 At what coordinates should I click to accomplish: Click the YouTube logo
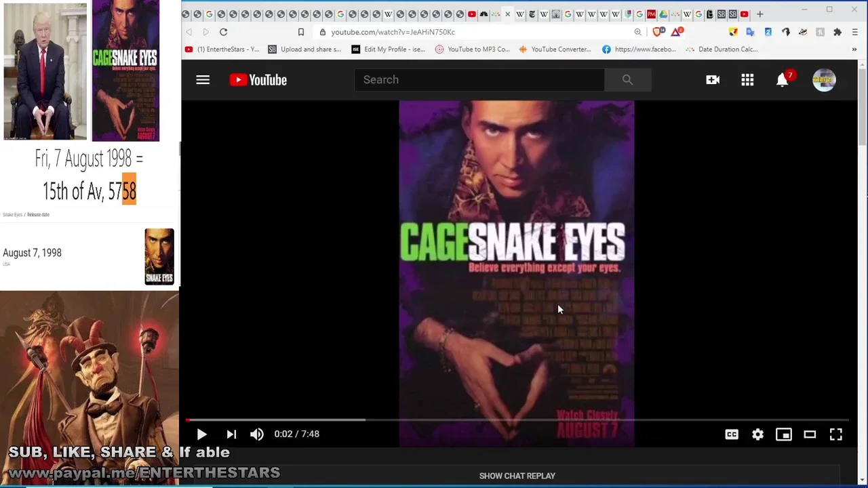click(258, 80)
